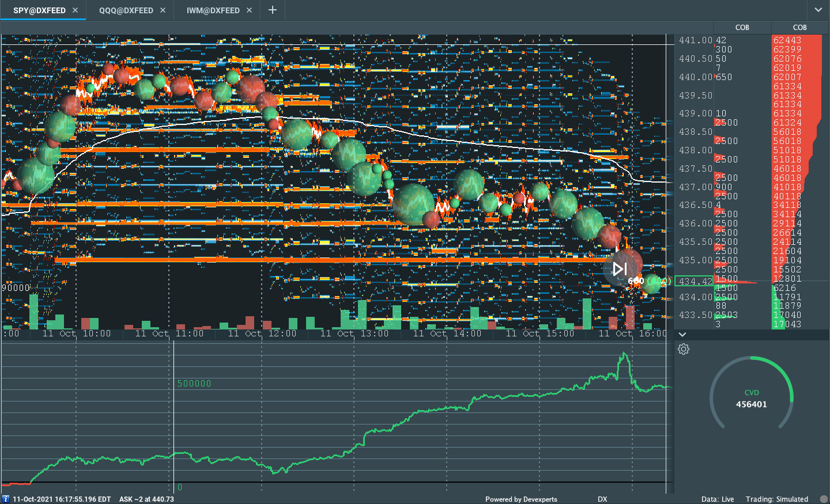This screenshot has width=830, height=504.
Task: Click the 90000 volume axis label
Action: 16,288
